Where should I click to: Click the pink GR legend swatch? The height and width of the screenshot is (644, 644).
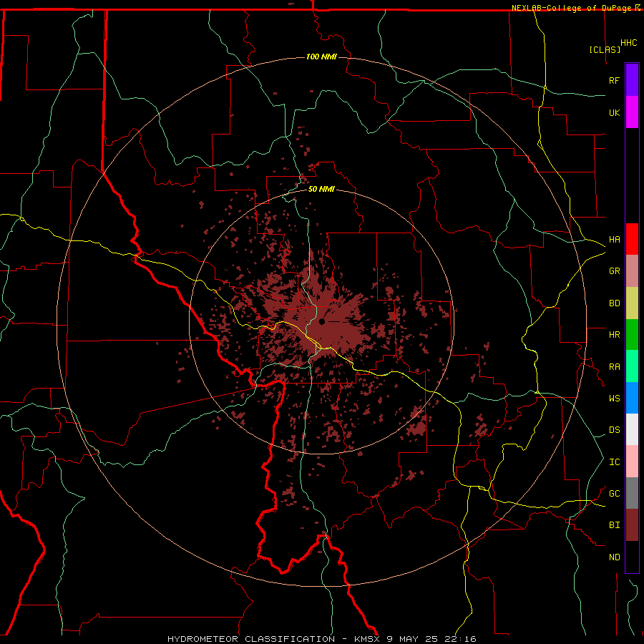pyautogui.click(x=632, y=271)
